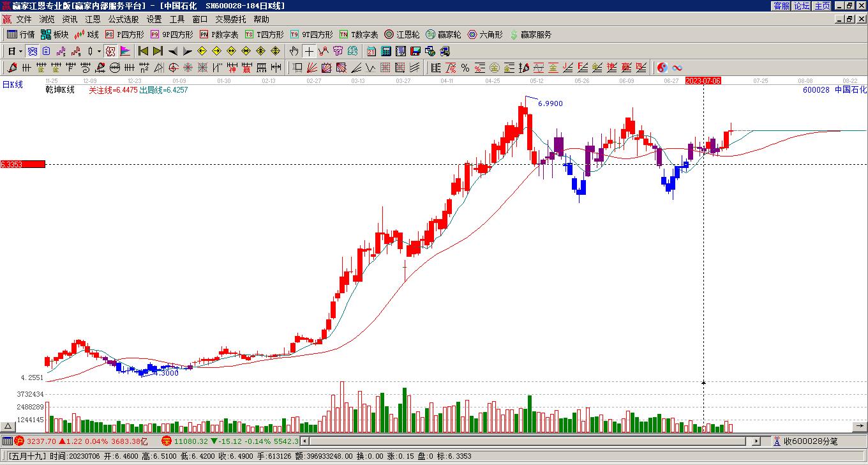The image size is (868, 465).
Task: Open the candlestick style dropdown arrow
Action: pyautogui.click(x=99, y=51)
